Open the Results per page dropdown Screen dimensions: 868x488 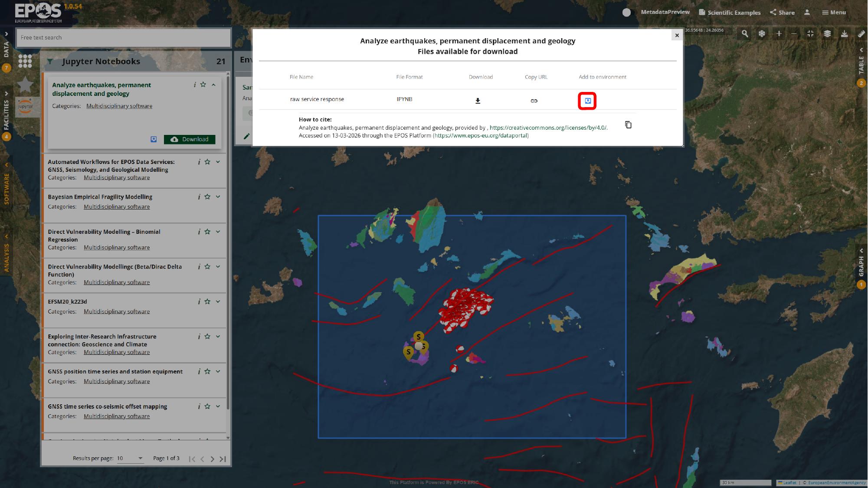point(130,458)
